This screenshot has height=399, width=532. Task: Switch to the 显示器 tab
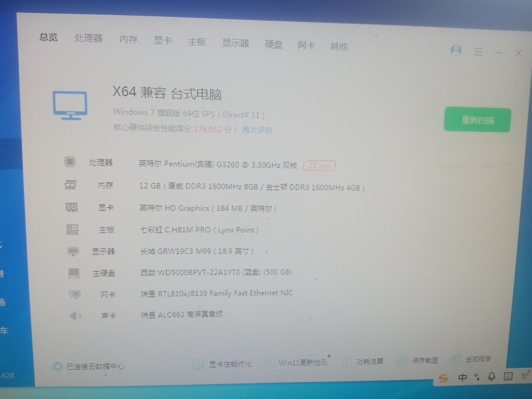[236, 43]
